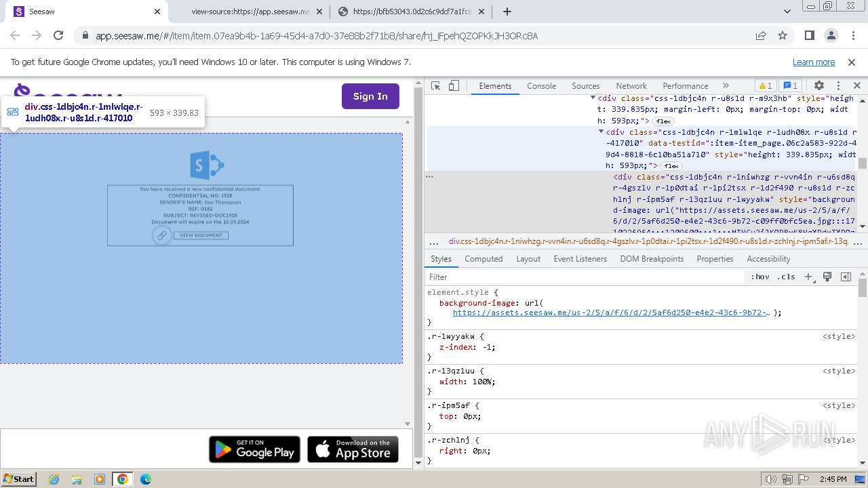Open the Computed styles tab
The image size is (868, 488).
tap(484, 259)
